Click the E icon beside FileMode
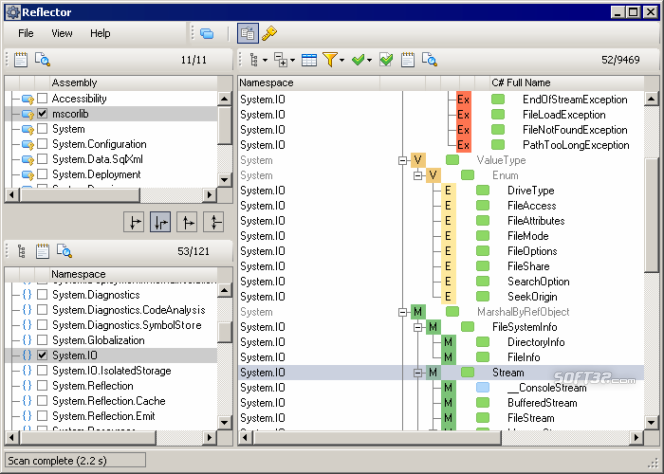This screenshot has height=474, width=664. pos(448,236)
